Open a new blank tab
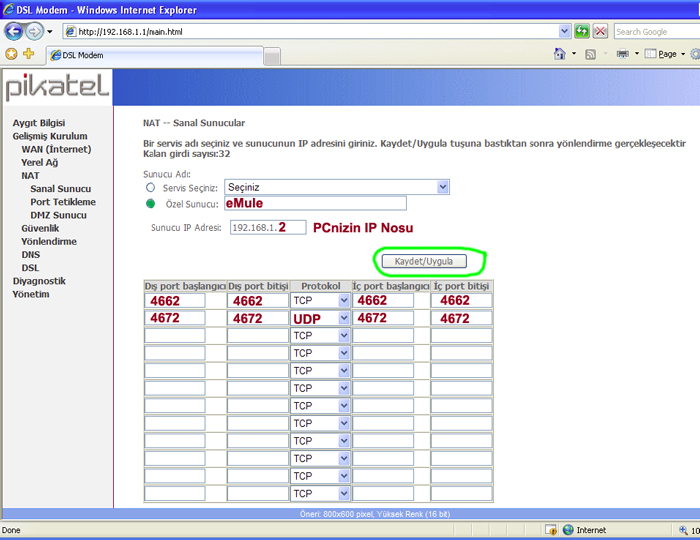This screenshot has height=540, width=700. [272, 57]
